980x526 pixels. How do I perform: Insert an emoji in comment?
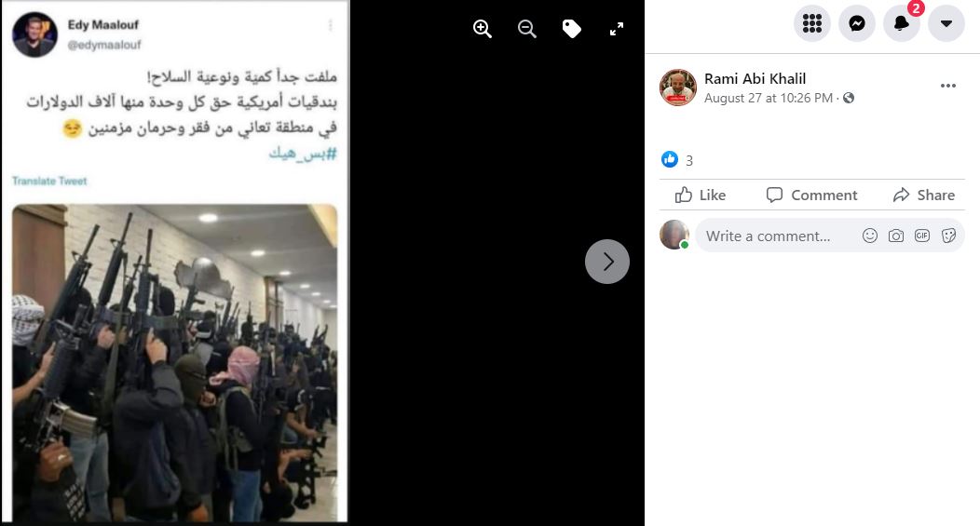(869, 236)
